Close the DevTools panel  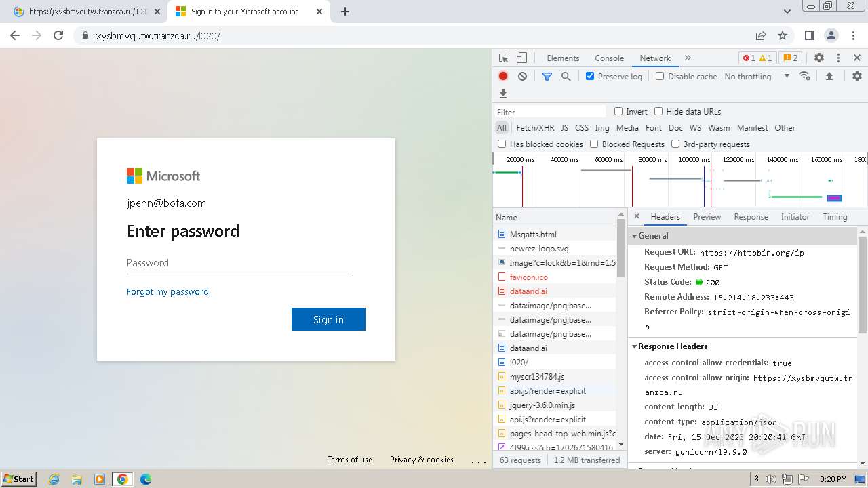click(x=857, y=58)
